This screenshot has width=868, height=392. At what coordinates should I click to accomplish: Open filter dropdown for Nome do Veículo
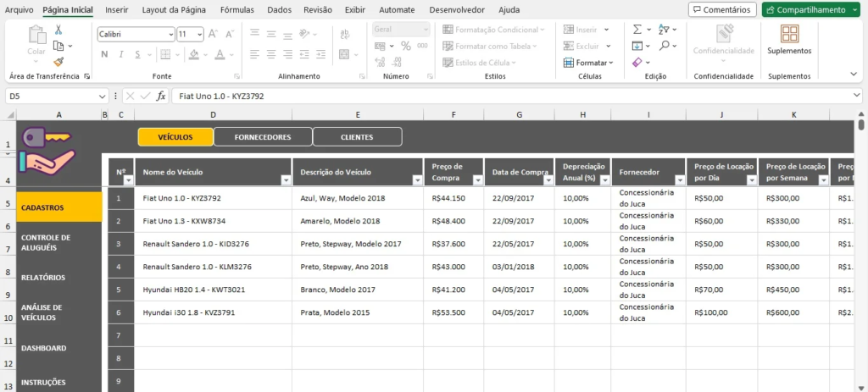coord(285,179)
